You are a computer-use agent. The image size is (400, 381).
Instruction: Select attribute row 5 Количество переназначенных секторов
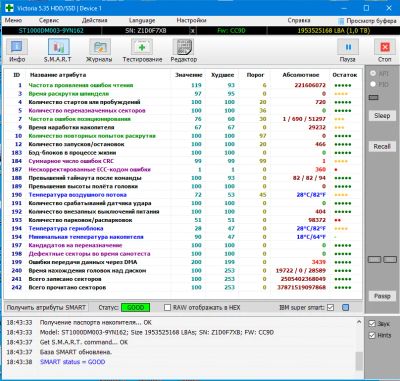(183, 111)
